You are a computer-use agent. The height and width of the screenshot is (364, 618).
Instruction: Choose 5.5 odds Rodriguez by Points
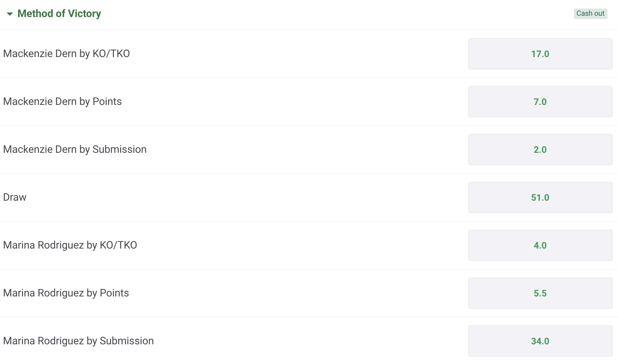tap(540, 293)
